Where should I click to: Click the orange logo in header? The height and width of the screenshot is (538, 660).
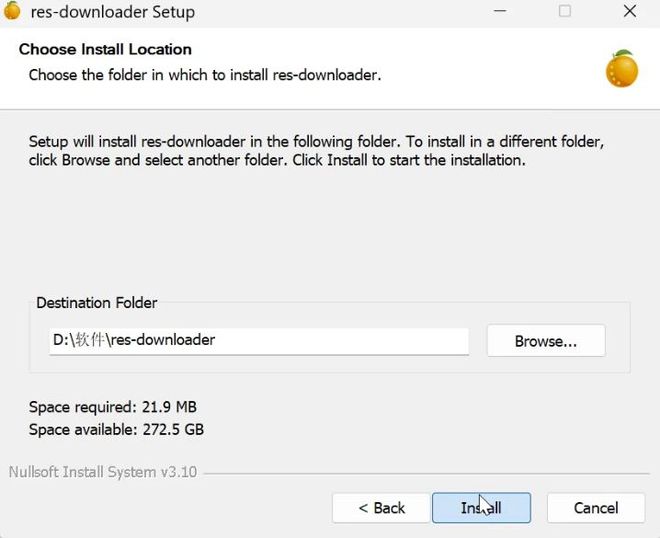click(x=622, y=69)
